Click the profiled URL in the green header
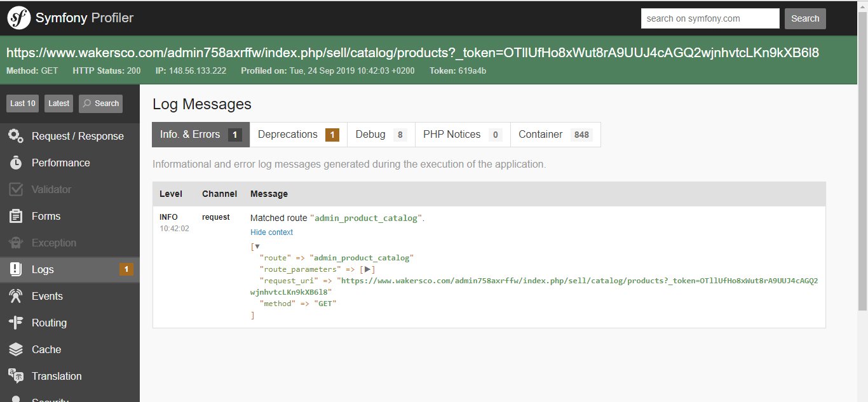This screenshot has width=868, height=402. 412,53
